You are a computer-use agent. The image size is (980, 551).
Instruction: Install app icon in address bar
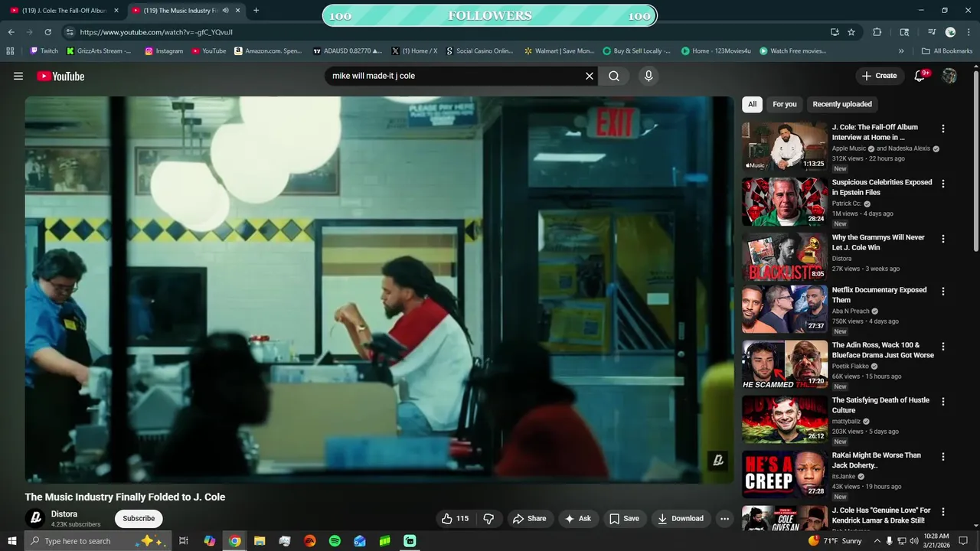click(835, 32)
